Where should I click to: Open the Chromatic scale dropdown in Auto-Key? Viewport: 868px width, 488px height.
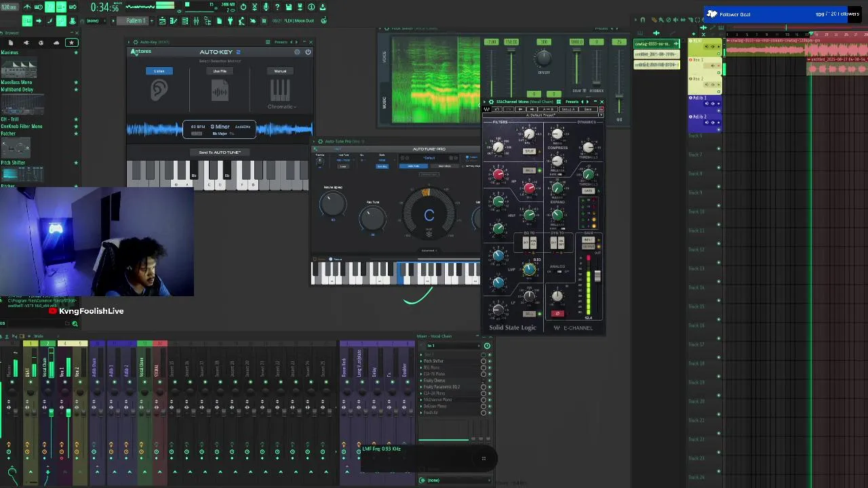point(281,106)
